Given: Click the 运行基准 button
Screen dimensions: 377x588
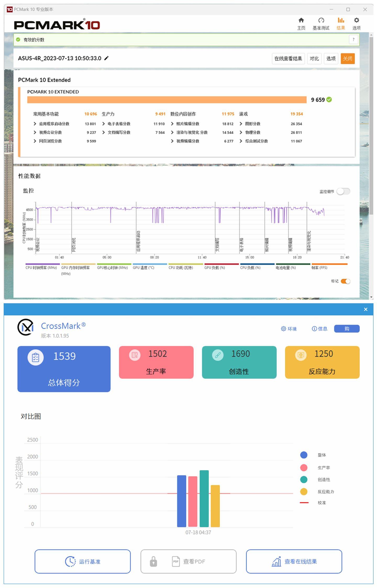Looking at the screenshot, I should (82, 562).
